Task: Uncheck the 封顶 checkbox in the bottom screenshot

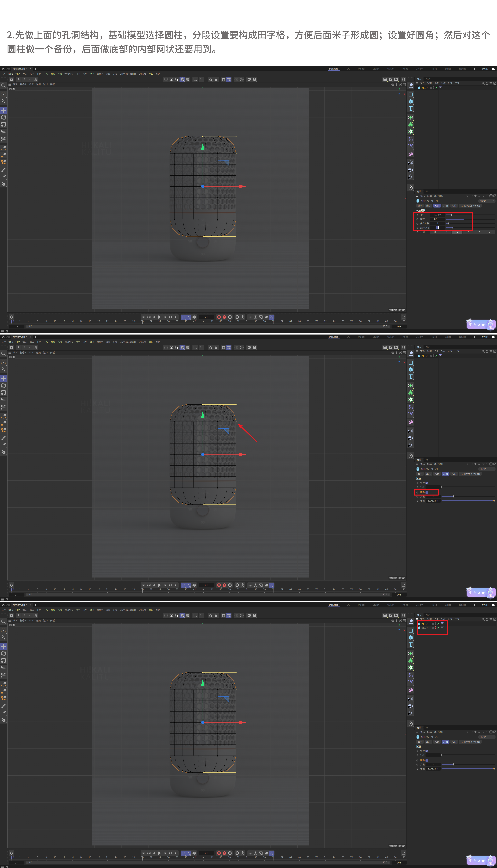Action: [x=427, y=751]
